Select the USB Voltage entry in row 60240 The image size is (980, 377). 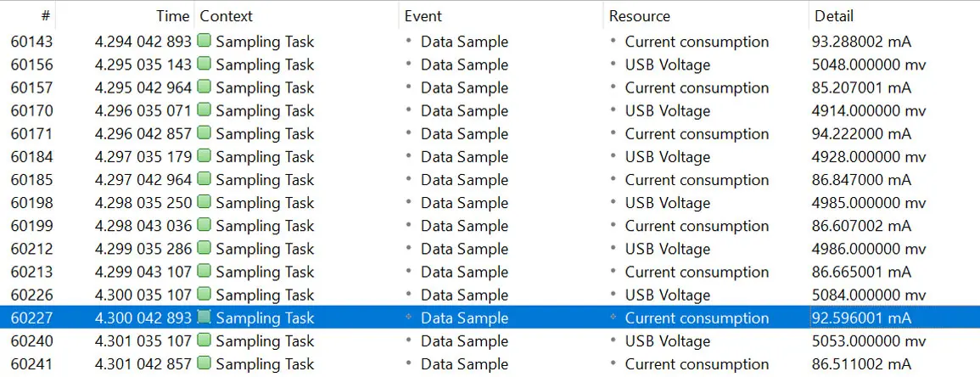point(667,340)
